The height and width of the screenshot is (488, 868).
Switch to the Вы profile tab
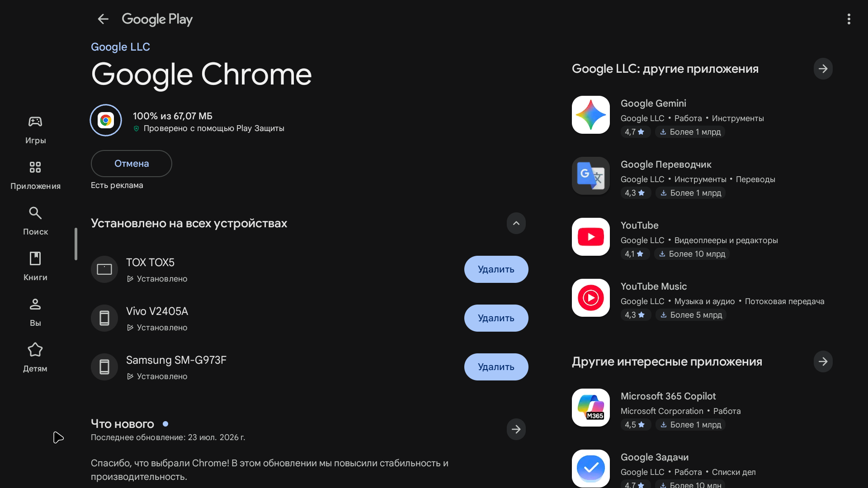tap(35, 312)
